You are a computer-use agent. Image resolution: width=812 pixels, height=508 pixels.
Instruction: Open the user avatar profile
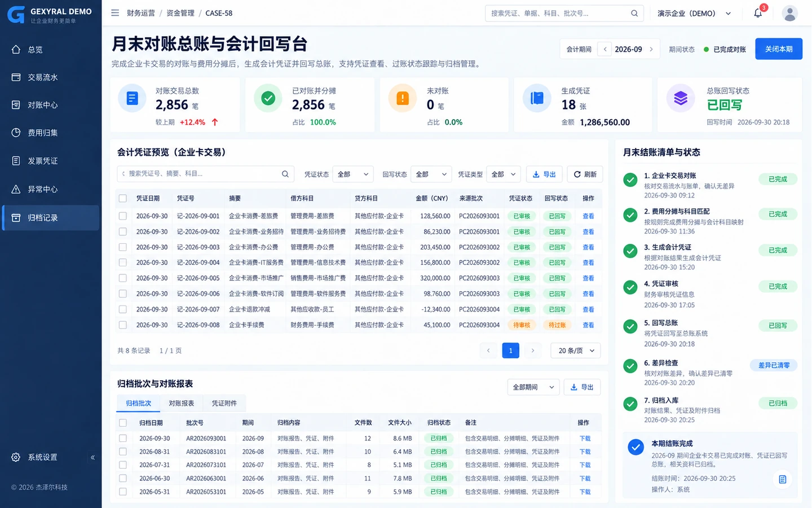pyautogui.click(x=790, y=13)
